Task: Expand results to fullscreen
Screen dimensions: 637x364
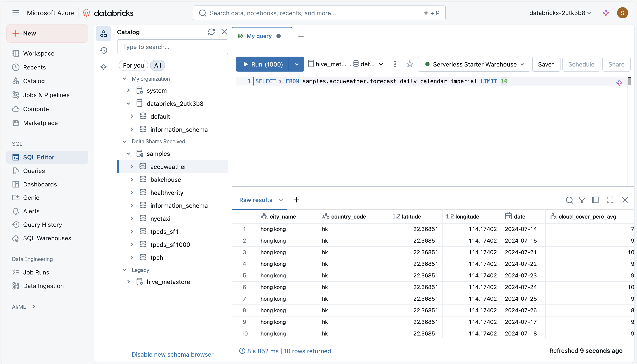Action: (610, 200)
